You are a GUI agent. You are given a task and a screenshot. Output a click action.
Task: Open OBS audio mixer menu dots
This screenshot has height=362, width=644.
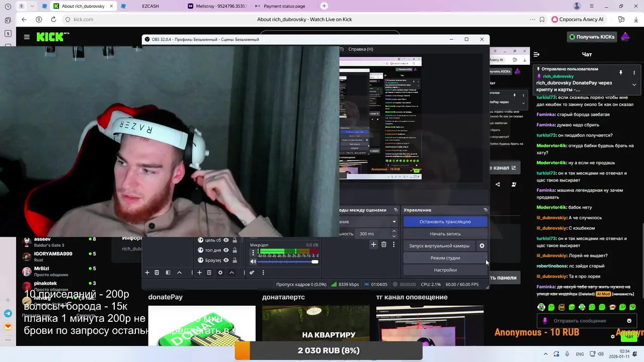tap(263, 273)
